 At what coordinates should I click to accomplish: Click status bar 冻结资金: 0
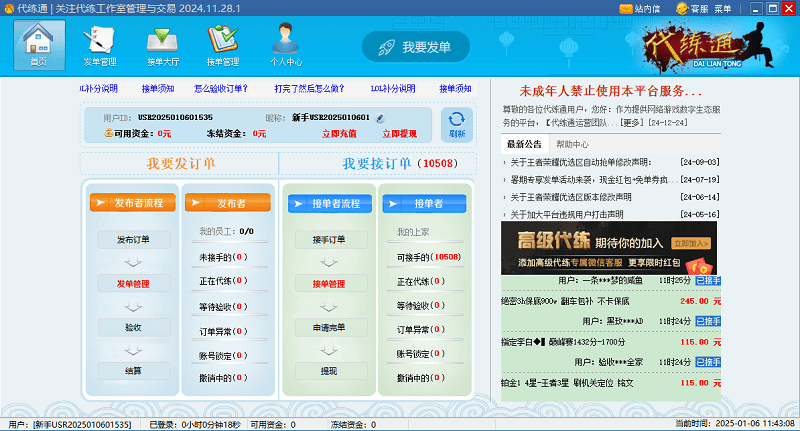353,424
